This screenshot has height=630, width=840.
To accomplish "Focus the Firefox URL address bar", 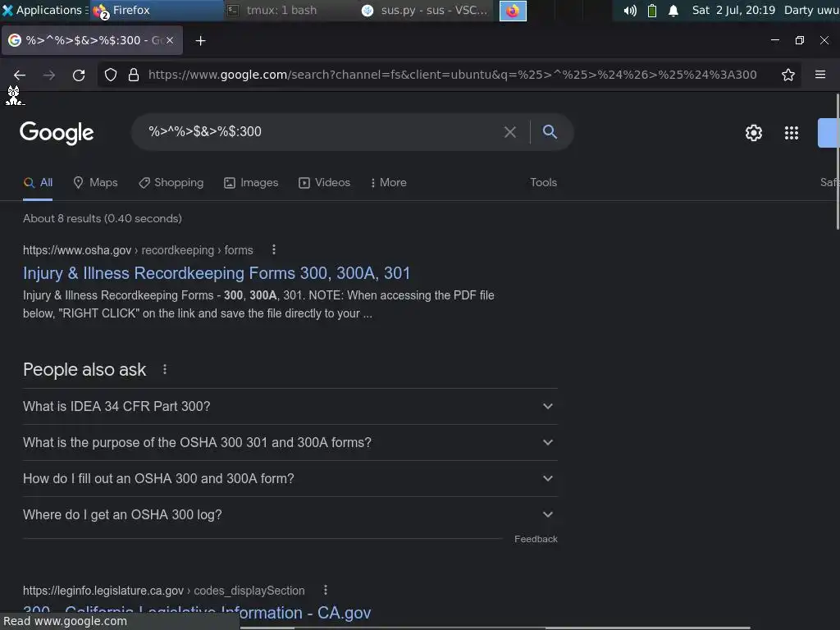I will tap(453, 75).
